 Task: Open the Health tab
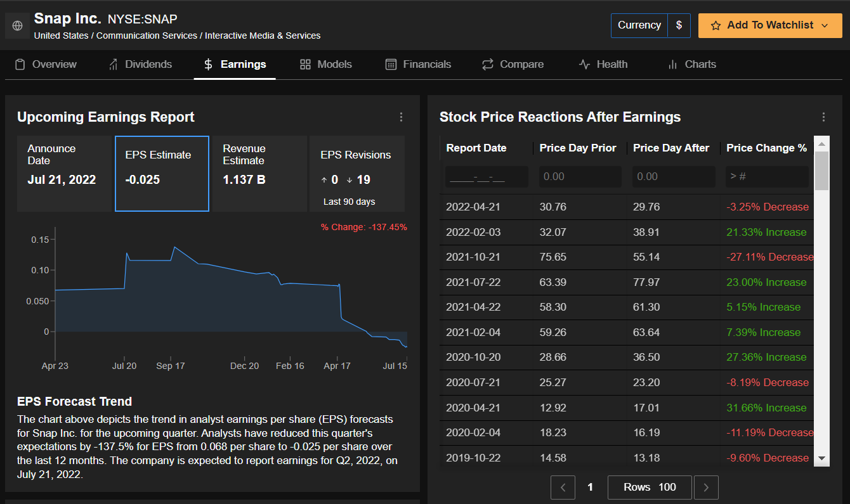[603, 64]
